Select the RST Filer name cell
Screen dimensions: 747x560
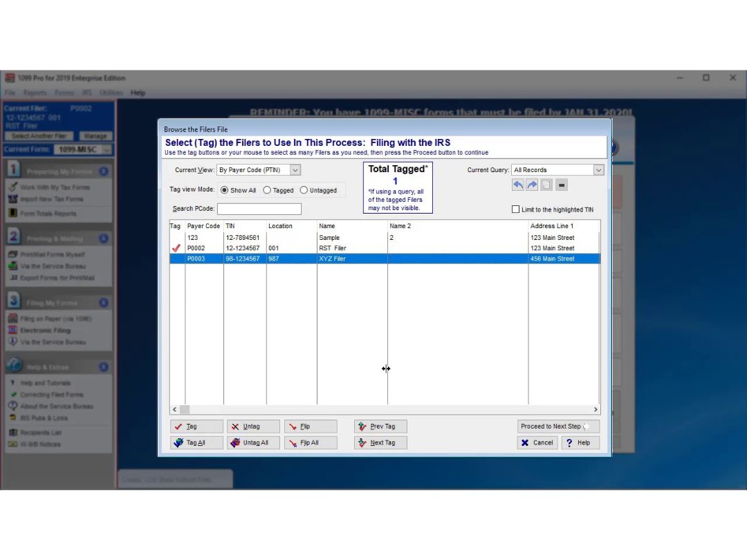(352, 248)
